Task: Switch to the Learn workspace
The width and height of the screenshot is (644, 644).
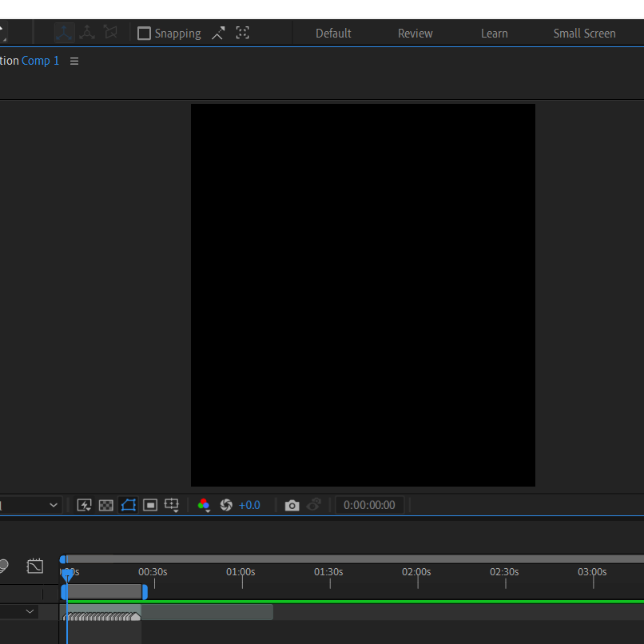Action: point(494,34)
